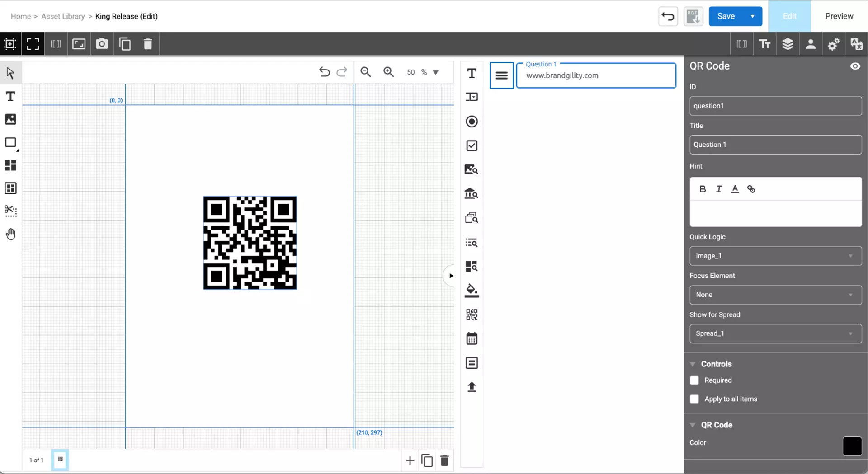Image resolution: width=868 pixels, height=474 pixels.
Task: Expand the side panel arrow handle
Action: (x=450, y=276)
